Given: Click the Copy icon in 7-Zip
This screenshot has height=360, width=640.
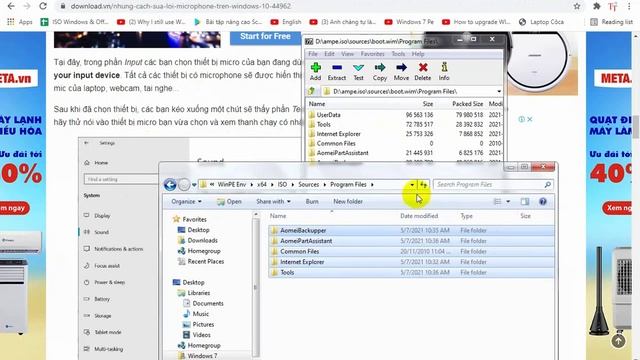Looking at the screenshot, I should point(380,71).
